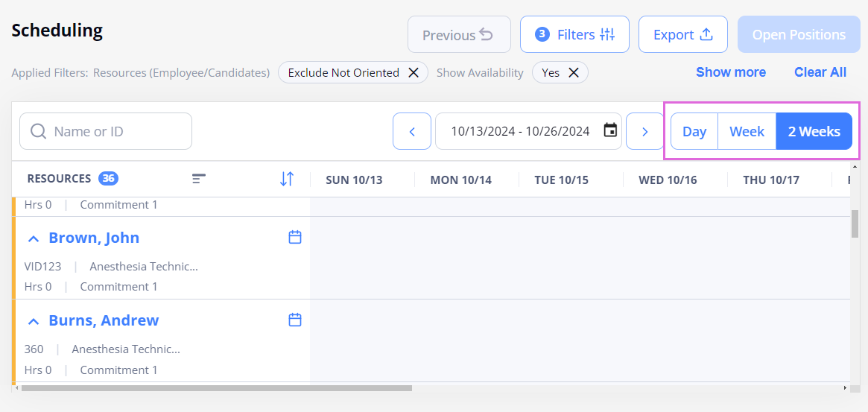Go to next date range arrow
Image resolution: width=868 pixels, height=412 pixels.
645,131
